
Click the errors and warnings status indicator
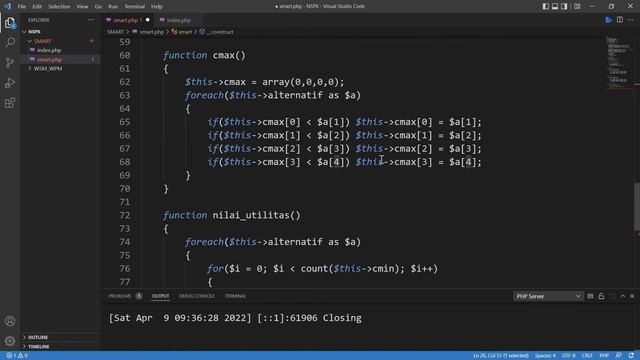point(17,356)
